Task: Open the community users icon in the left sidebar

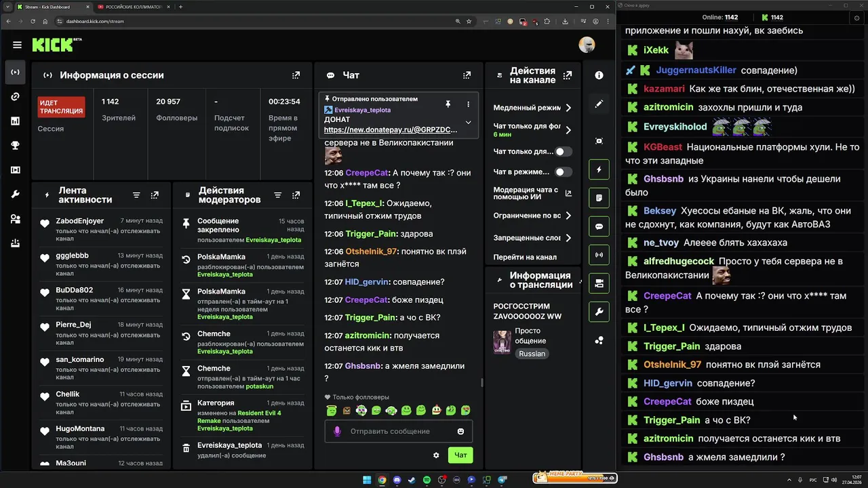Action: click(x=15, y=219)
